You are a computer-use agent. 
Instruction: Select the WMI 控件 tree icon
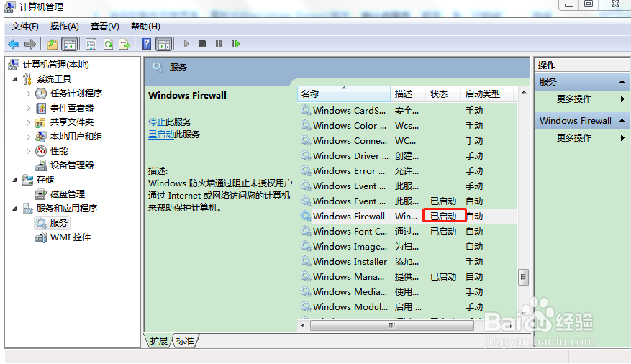coord(41,237)
